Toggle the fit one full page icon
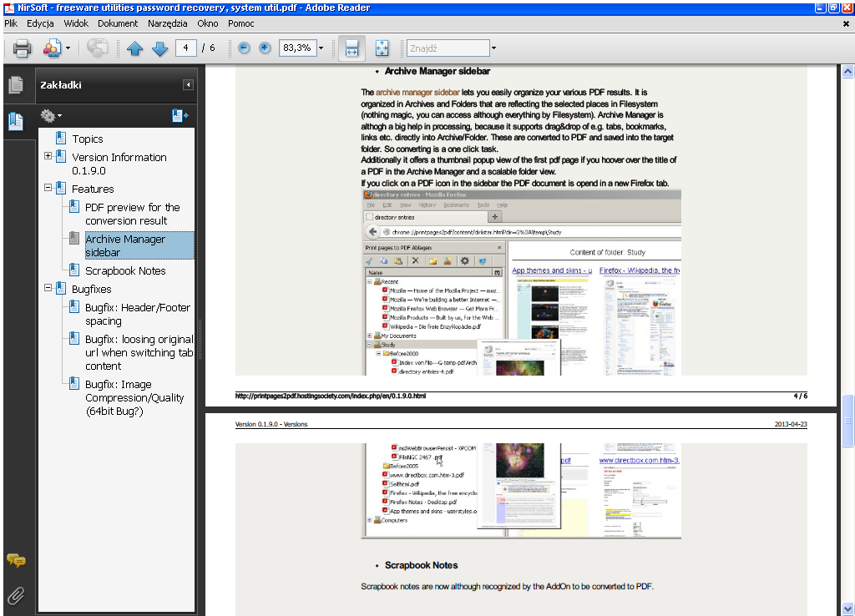Image resolution: width=855 pixels, height=616 pixels. (382, 48)
